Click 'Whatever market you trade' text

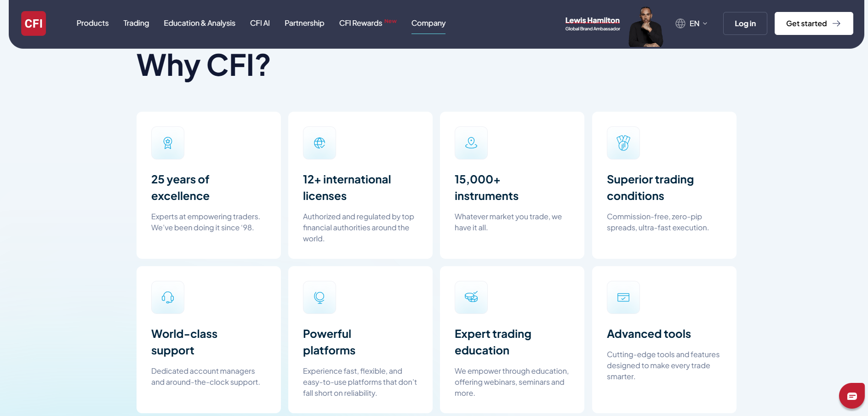pos(508,222)
